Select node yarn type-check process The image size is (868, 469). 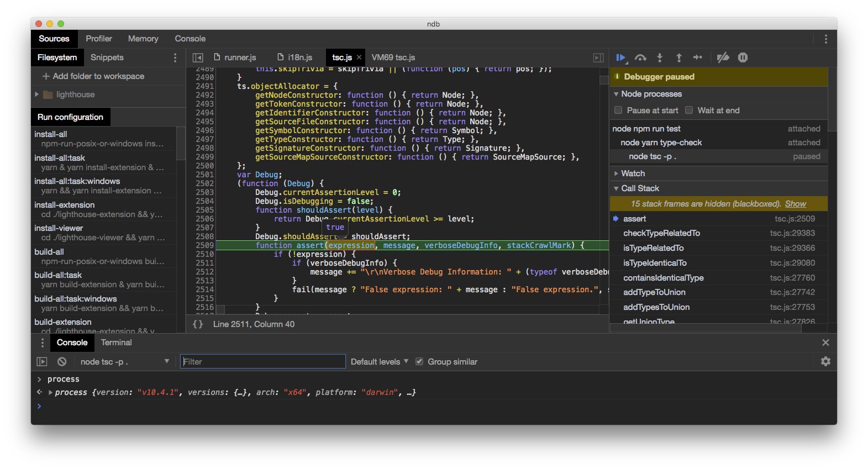[x=718, y=143]
